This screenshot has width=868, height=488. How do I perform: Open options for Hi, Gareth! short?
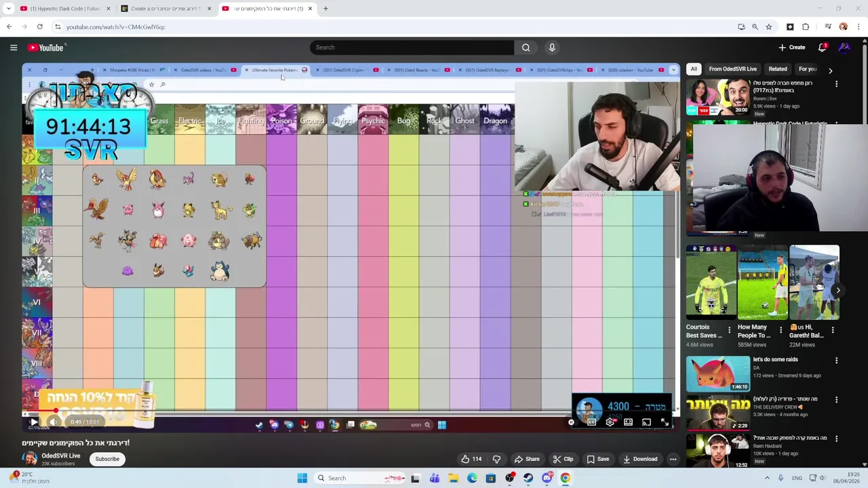click(x=833, y=330)
